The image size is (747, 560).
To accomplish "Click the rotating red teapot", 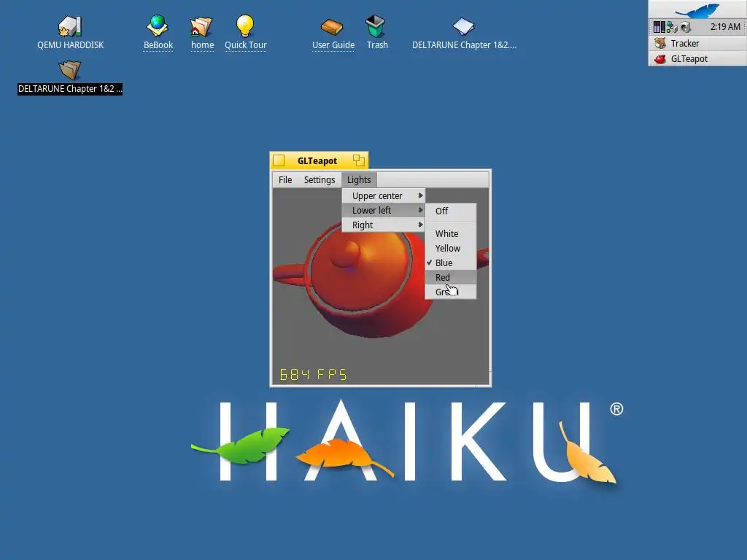I will 371,281.
